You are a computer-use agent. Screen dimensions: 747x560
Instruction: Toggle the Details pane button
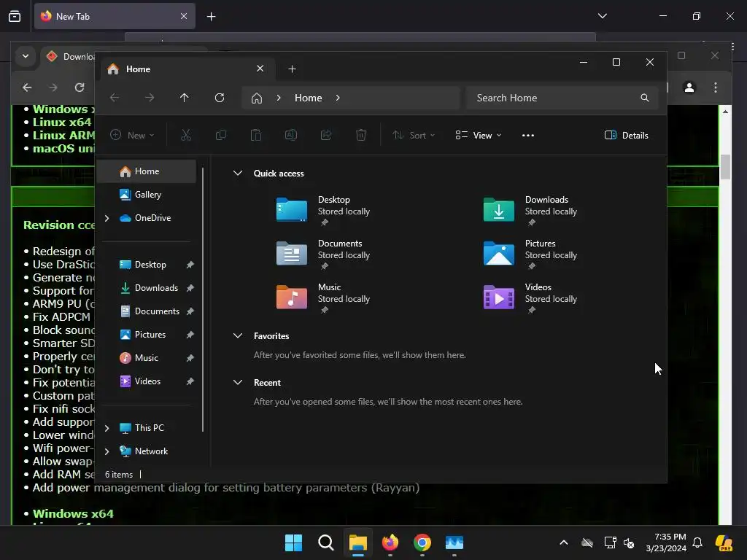click(627, 135)
